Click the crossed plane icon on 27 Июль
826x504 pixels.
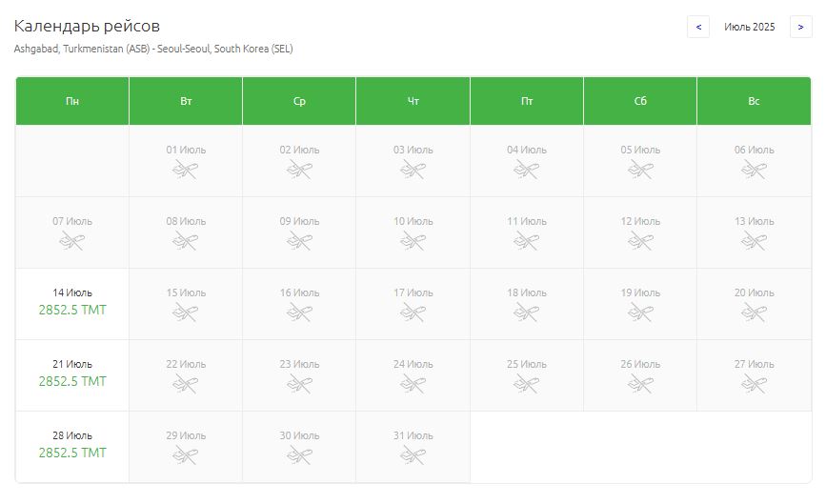tap(754, 384)
